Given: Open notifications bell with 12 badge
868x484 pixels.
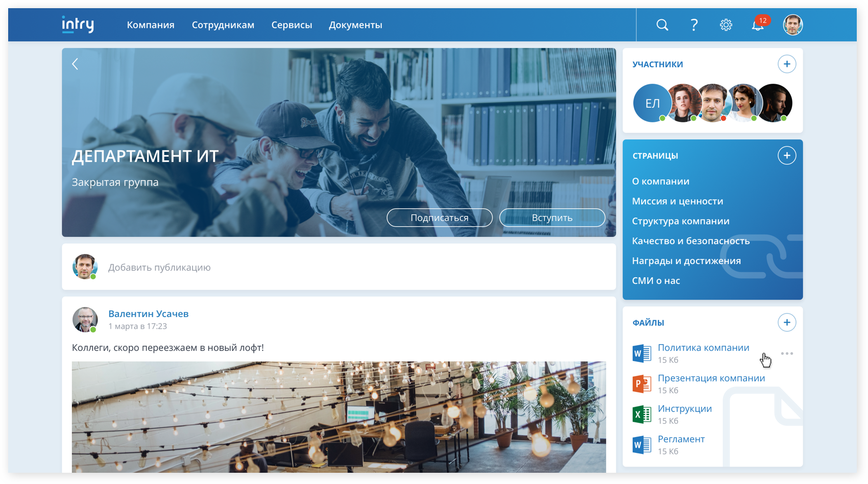Looking at the screenshot, I should pyautogui.click(x=758, y=25).
